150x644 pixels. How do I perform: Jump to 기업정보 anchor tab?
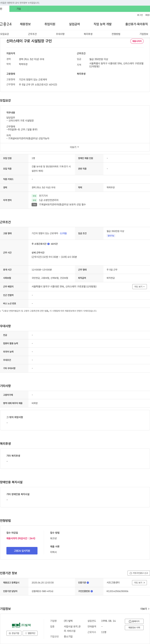144,34
